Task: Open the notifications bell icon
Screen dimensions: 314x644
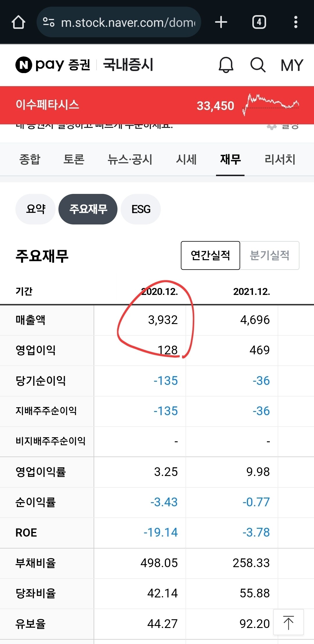Action: coord(226,65)
